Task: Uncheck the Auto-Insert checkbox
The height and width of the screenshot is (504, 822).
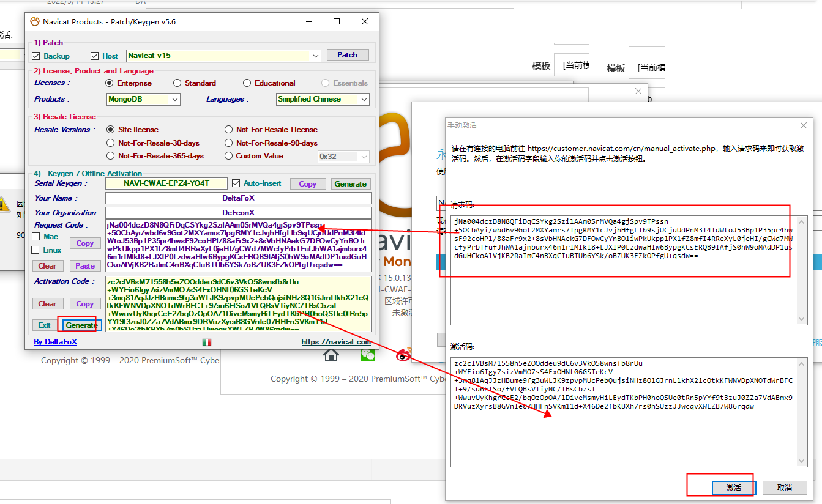Action: click(x=236, y=183)
